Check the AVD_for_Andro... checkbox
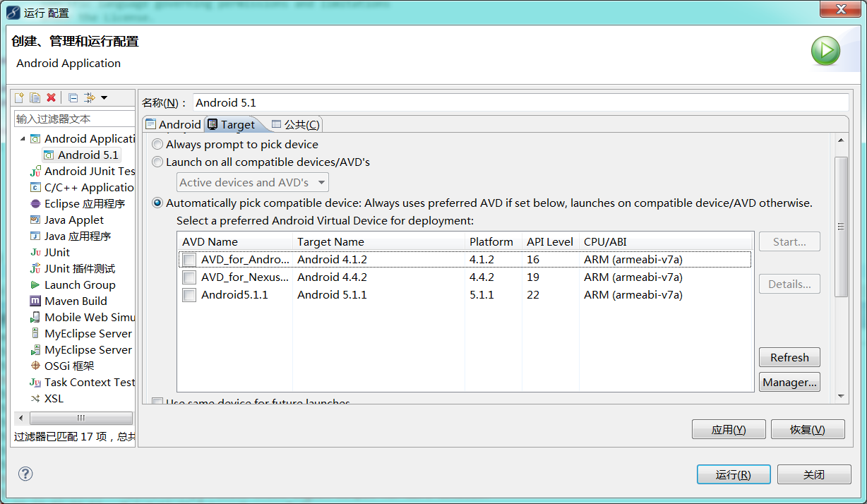The height and width of the screenshot is (504, 867). click(x=189, y=260)
